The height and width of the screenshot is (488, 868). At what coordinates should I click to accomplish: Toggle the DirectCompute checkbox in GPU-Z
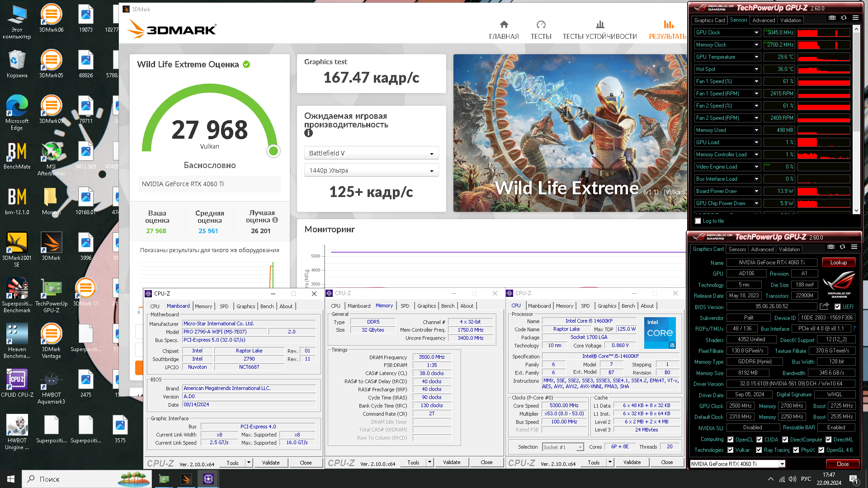coord(785,439)
